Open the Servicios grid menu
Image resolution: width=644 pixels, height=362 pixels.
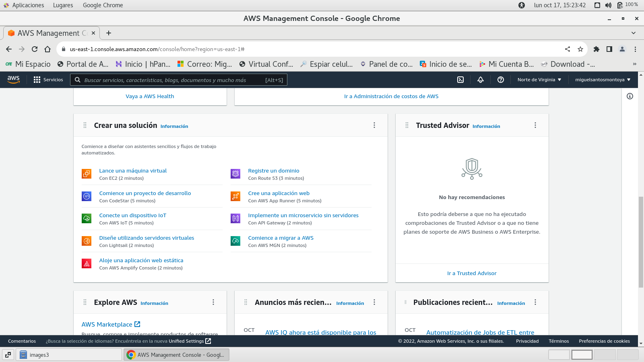48,80
